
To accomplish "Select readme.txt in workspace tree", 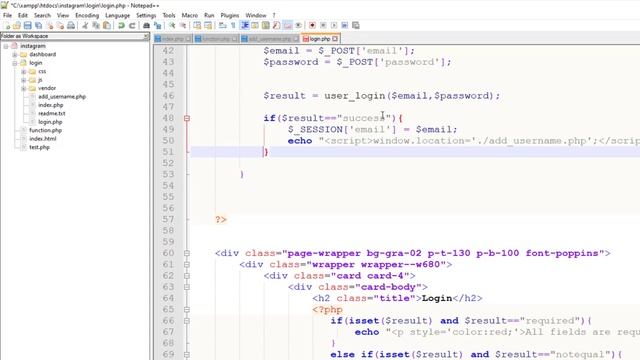I will 52,113.
